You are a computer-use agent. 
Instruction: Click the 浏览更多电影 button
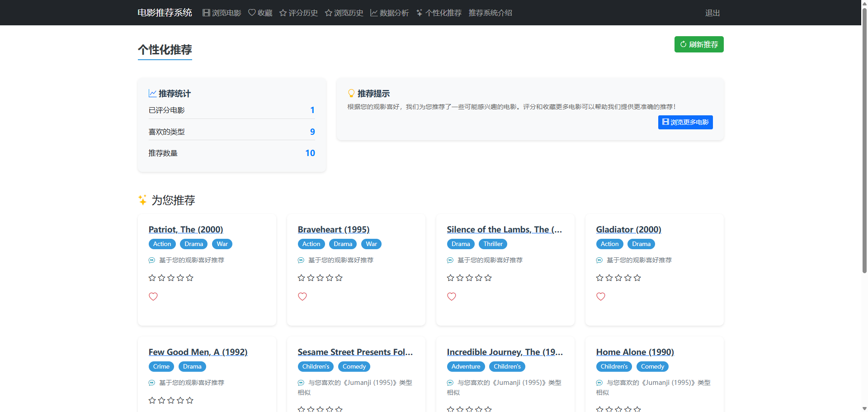[685, 122]
